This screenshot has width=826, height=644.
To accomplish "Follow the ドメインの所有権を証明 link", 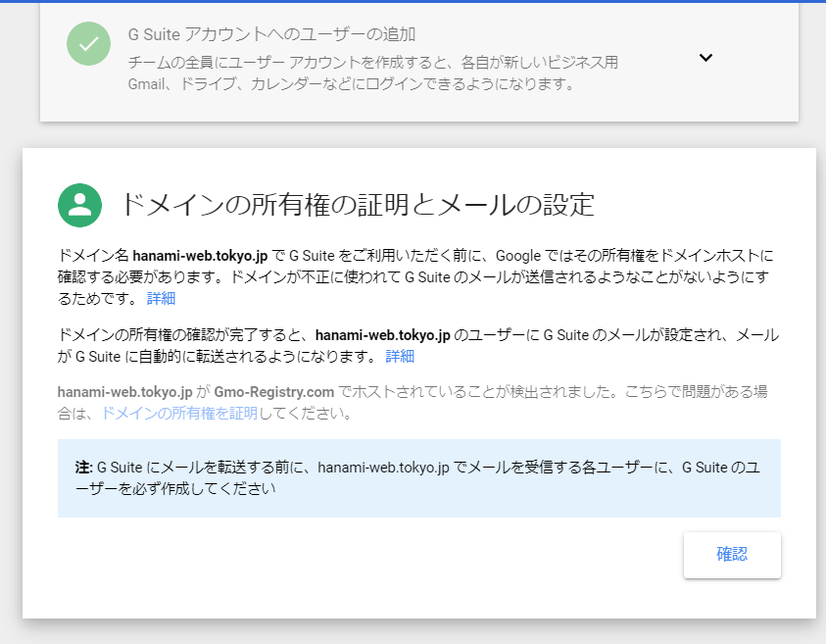I will pyautogui.click(x=179, y=413).
